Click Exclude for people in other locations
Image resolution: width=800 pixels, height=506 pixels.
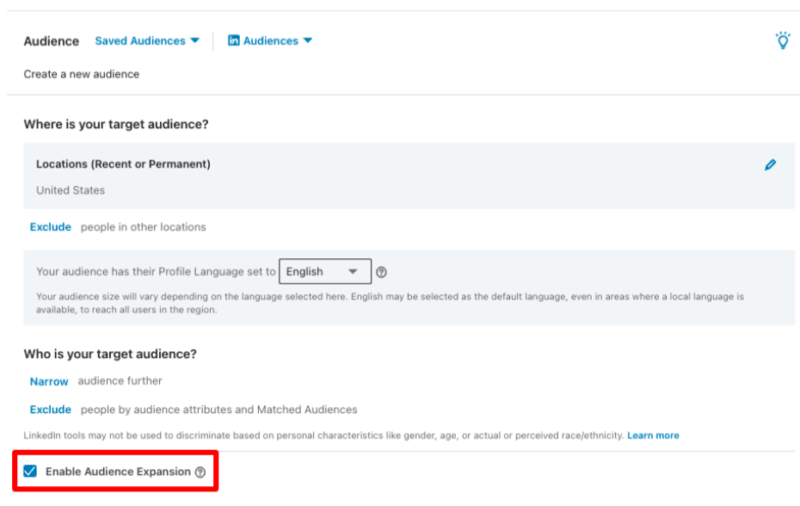point(50,227)
